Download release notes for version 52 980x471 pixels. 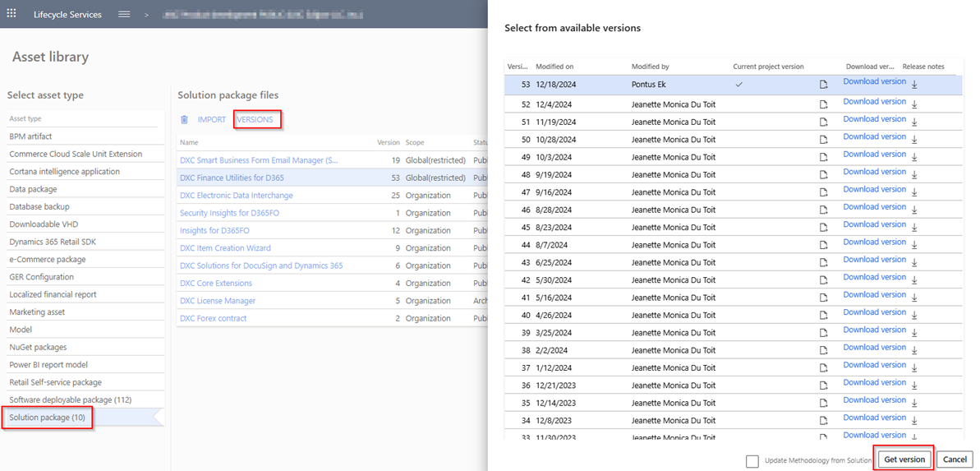coord(914,104)
